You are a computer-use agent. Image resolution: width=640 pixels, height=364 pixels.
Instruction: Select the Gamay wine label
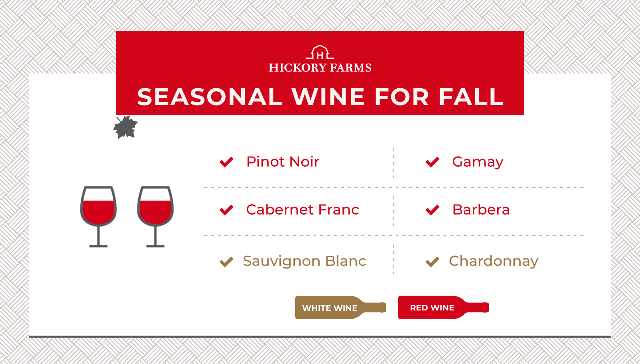point(478,162)
